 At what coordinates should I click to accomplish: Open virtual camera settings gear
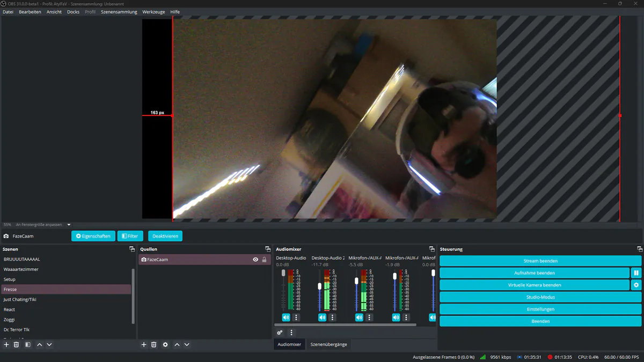click(636, 285)
